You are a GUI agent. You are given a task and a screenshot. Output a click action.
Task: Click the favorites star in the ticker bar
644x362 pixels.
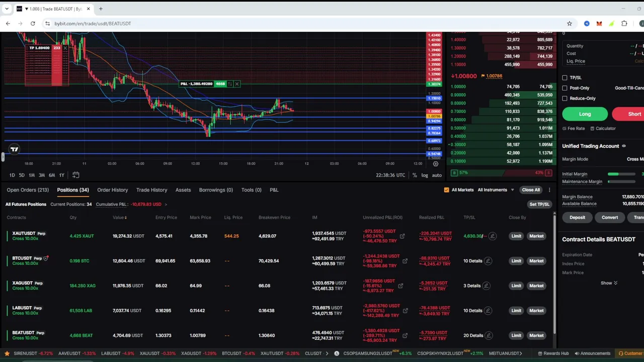click(7, 353)
